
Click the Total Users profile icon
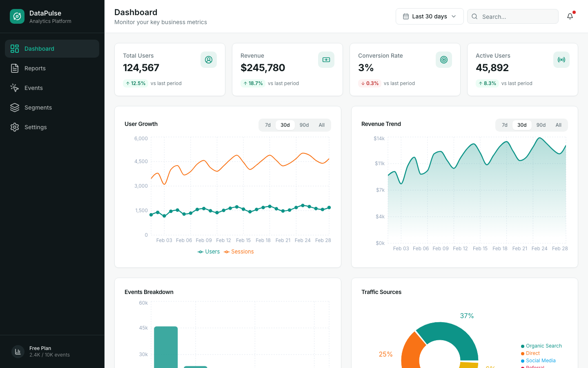209,60
